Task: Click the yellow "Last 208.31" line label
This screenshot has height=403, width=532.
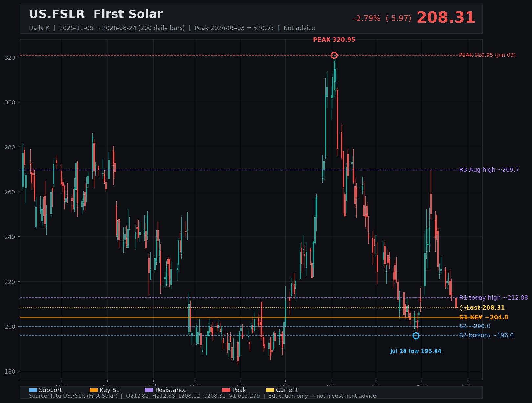Action: [485, 308]
